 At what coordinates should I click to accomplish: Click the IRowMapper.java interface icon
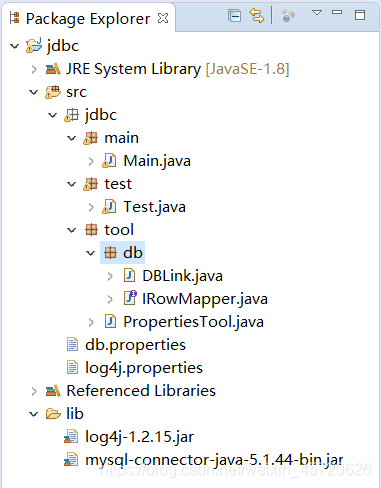click(130, 298)
